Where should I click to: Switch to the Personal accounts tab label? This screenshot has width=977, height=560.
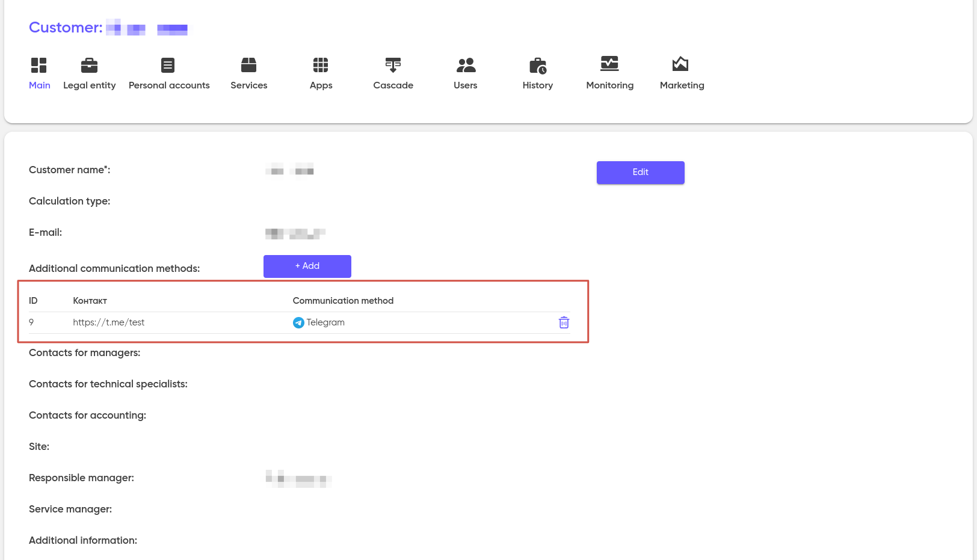point(169,85)
